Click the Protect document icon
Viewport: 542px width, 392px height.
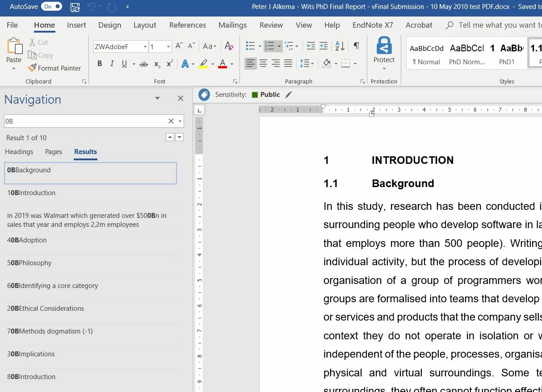384,51
